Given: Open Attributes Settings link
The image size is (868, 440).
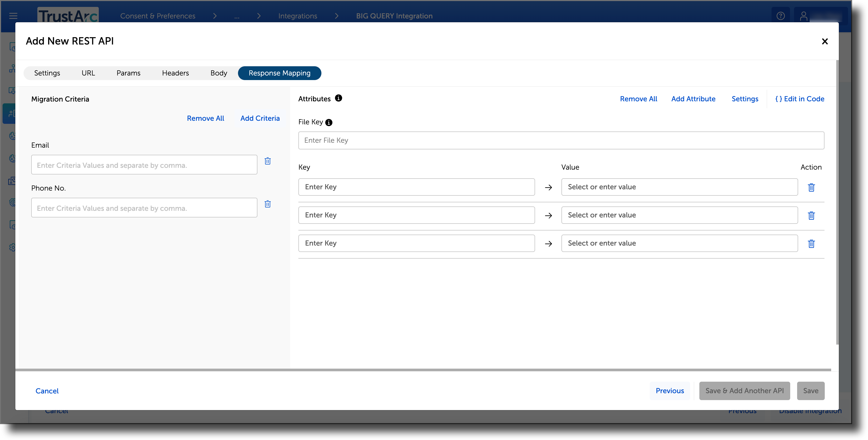Looking at the screenshot, I should 745,99.
